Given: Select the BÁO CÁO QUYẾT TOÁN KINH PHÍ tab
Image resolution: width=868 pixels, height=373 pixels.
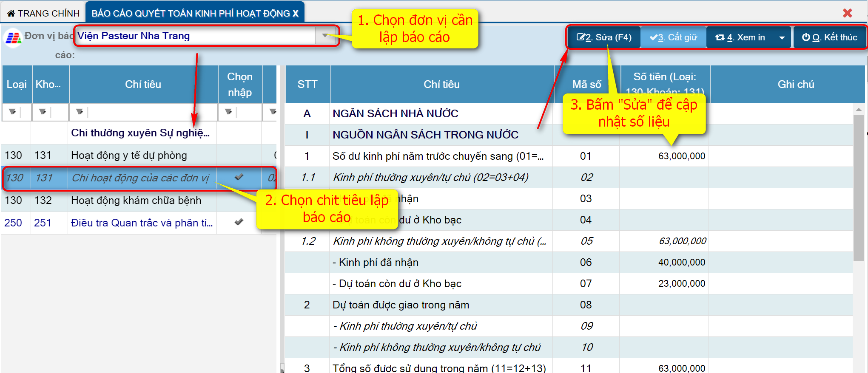Looking at the screenshot, I should [191, 14].
